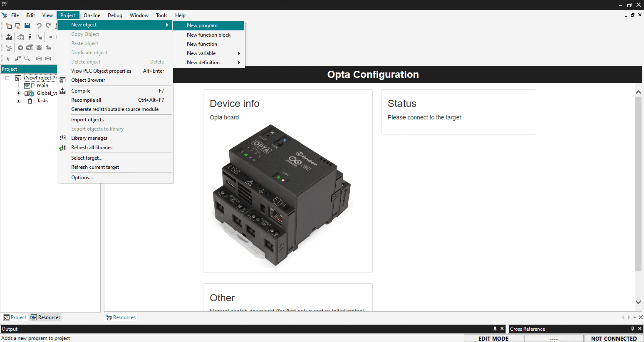Open the main program from the Project tree
Image resolution: width=644 pixels, height=342 pixels.
coord(43,85)
